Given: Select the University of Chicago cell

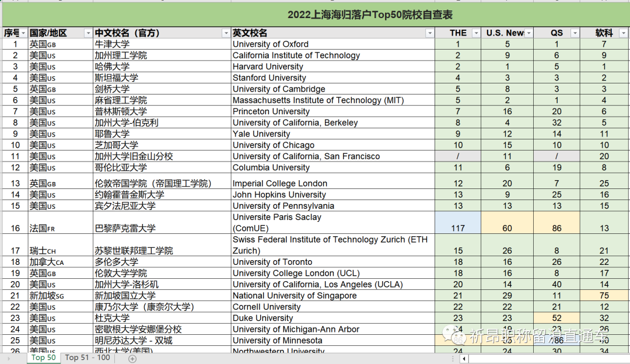Looking at the screenshot, I should click(x=333, y=145).
